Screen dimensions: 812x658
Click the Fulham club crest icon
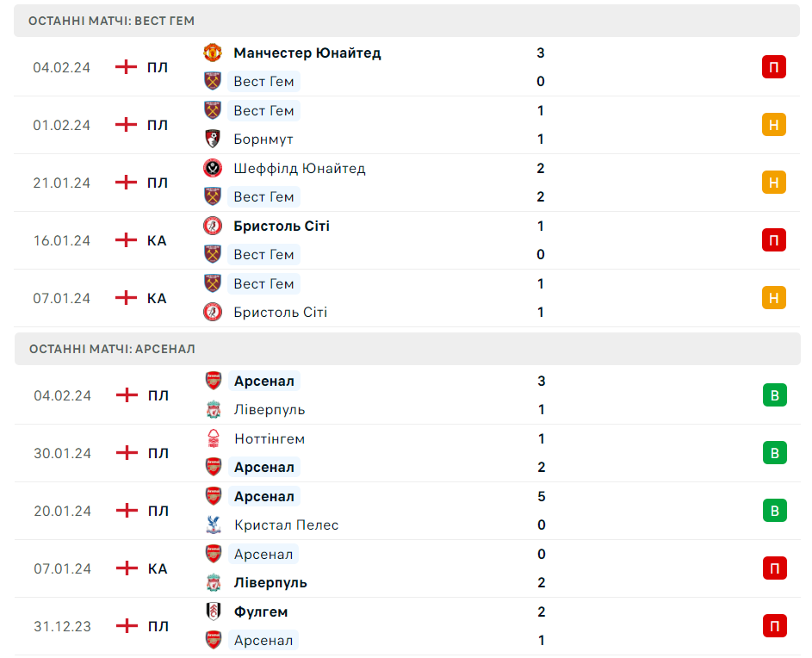pos(213,611)
